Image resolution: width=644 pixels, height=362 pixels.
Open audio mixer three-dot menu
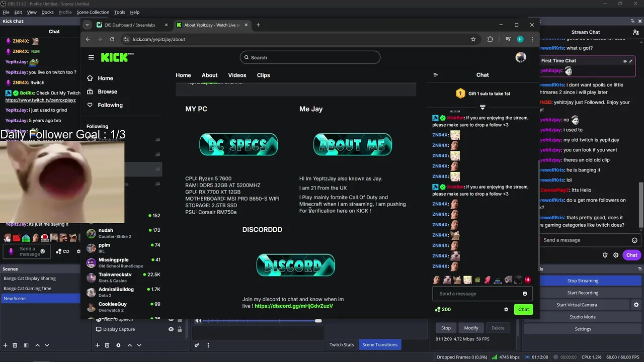pos(208,345)
